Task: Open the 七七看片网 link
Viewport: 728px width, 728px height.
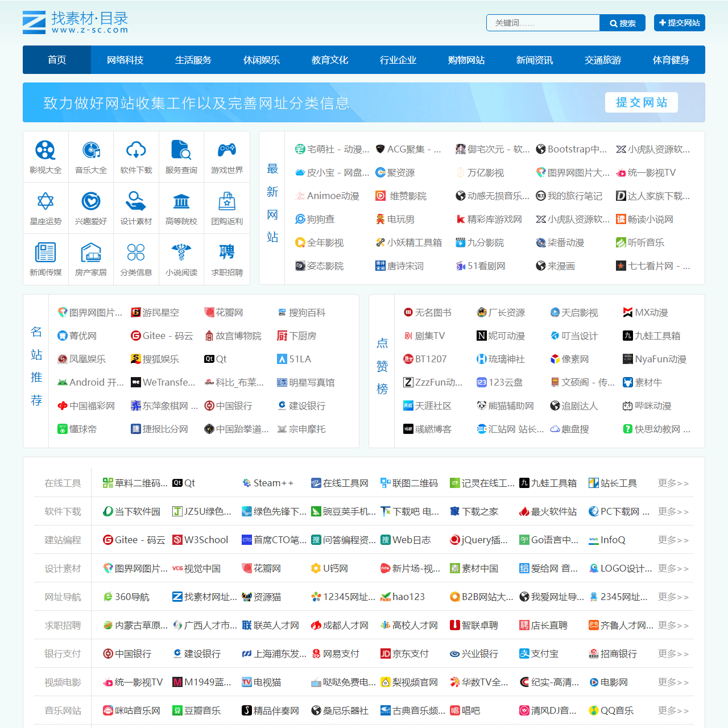Action: tap(653, 266)
